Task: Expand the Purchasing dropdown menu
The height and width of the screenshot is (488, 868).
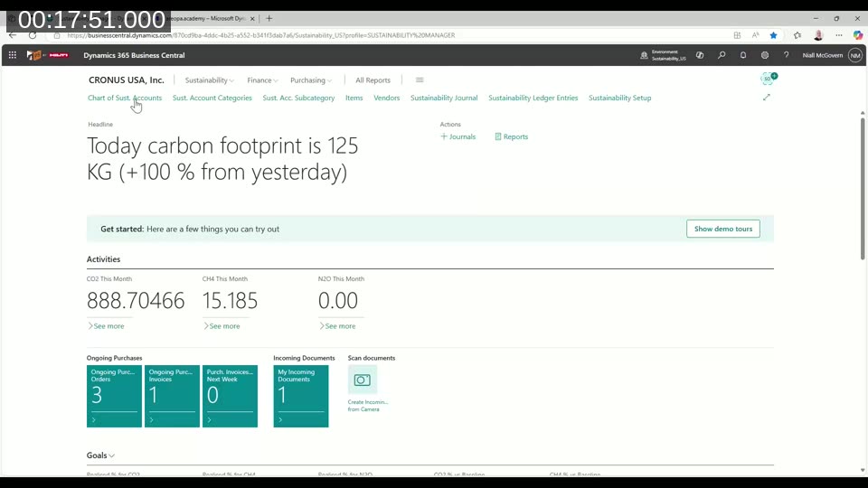Action: pos(311,80)
